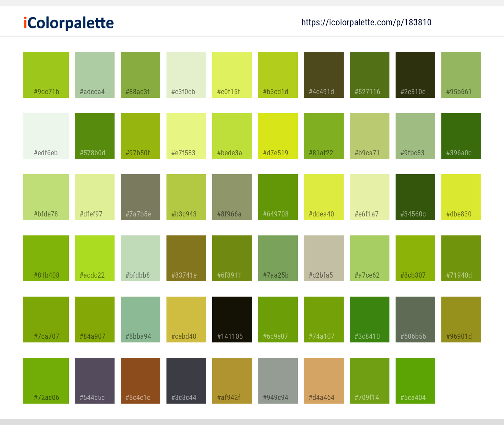The height and width of the screenshot is (425, 504).
Task: Select the #b9ca71 swatch
Action: click(x=370, y=136)
